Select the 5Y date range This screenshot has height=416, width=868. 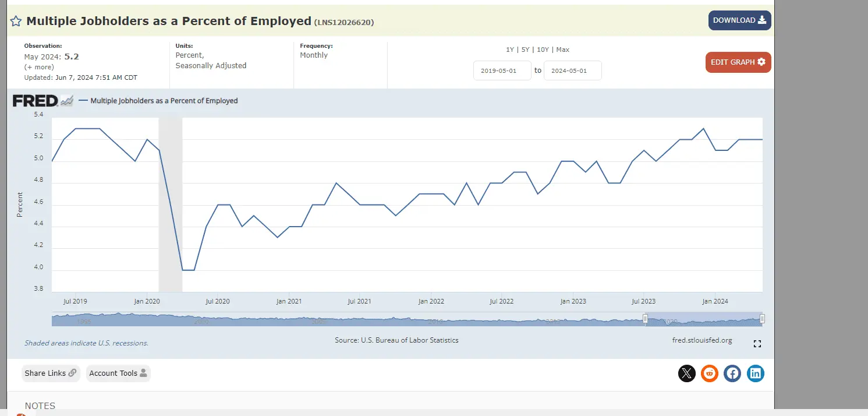pyautogui.click(x=525, y=50)
